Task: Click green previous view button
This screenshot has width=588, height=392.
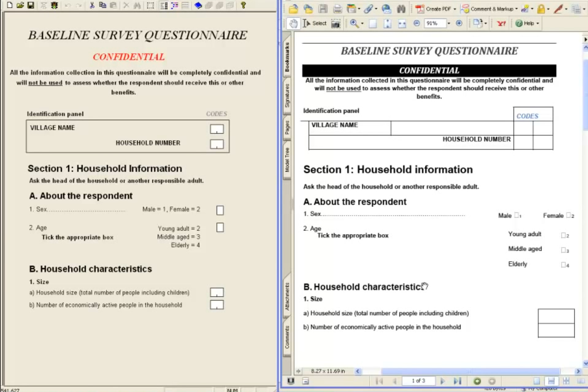Action: [x=477, y=381]
